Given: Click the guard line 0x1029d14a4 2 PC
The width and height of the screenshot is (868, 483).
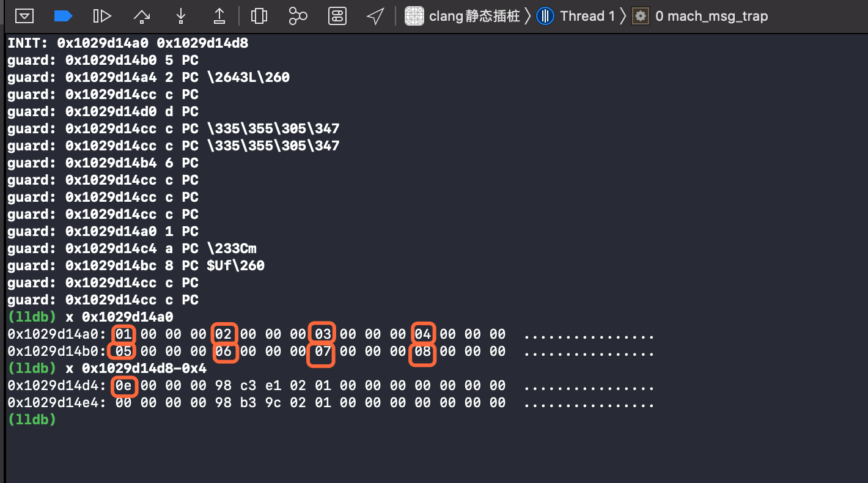Looking at the screenshot, I should 149,77.
